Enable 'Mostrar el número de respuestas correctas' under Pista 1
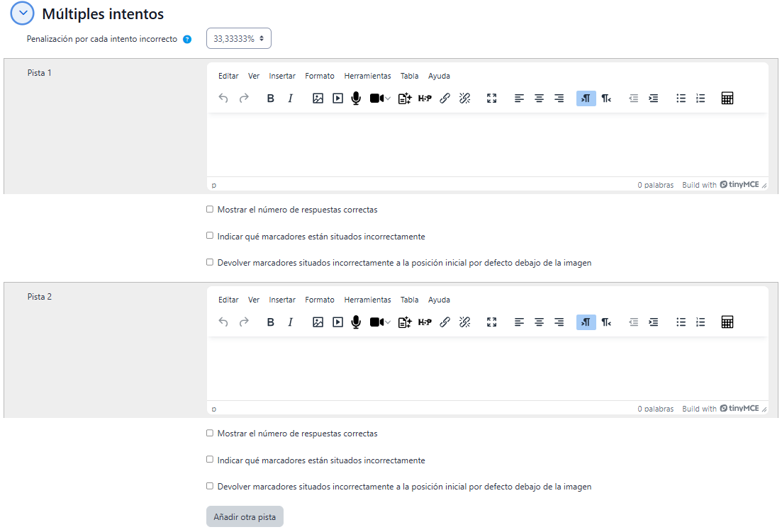This screenshot has height=532, width=782. pyautogui.click(x=210, y=210)
